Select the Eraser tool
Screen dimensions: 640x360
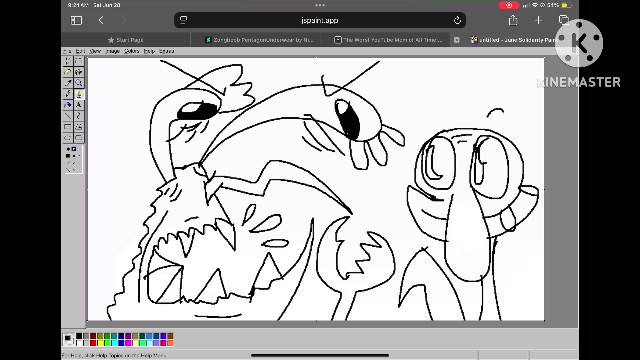point(68,72)
